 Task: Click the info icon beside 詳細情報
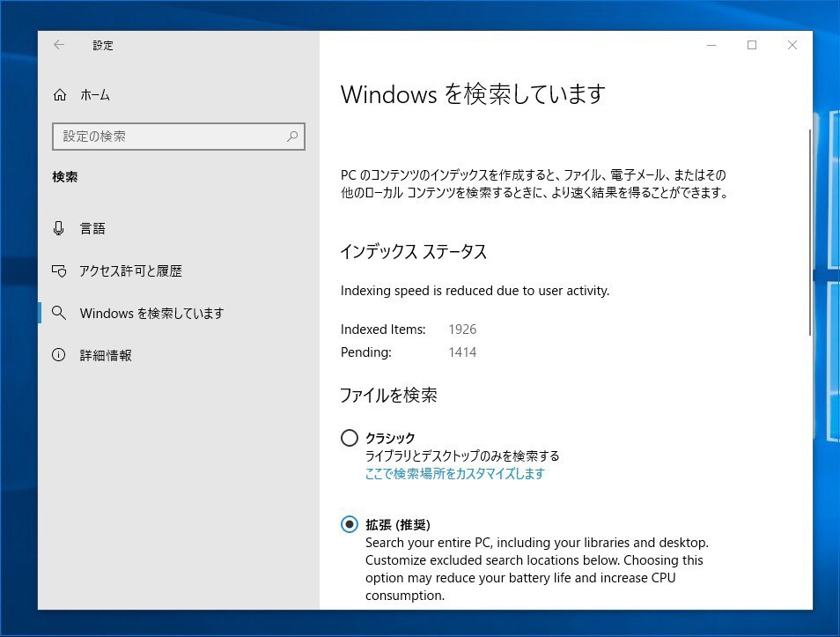[x=58, y=355]
